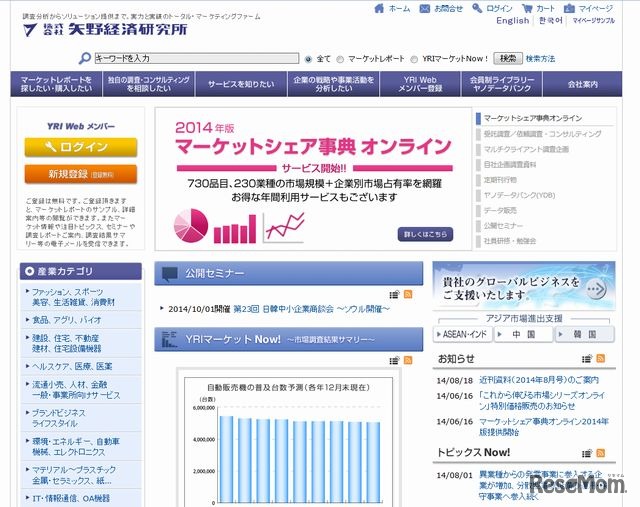Open RSS feed for 公開セミナー section
This screenshot has height=507, width=640.
click(408, 294)
